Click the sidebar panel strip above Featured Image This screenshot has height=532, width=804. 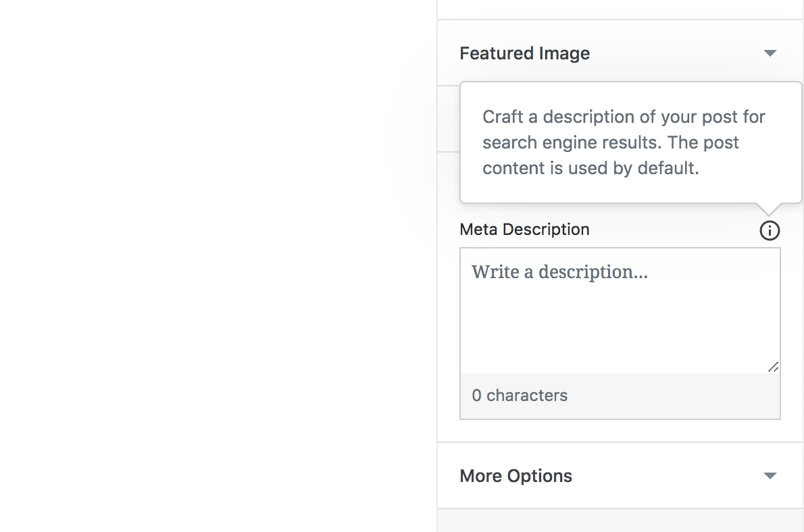click(x=620, y=9)
